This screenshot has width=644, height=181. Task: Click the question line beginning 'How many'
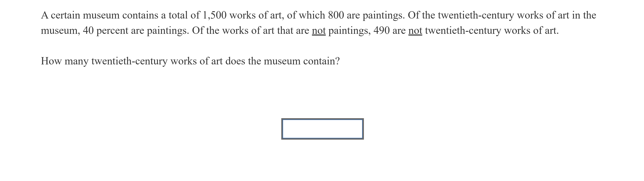(x=190, y=61)
